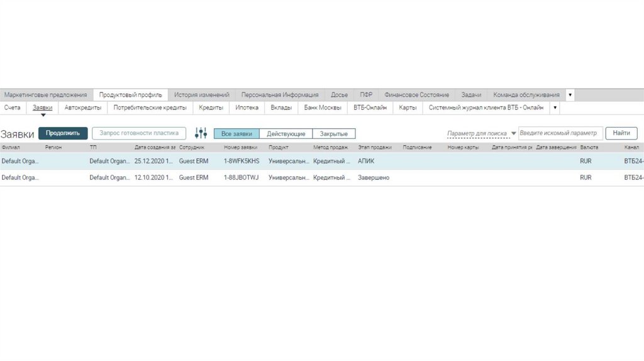Open the 'Параметр для поиска' dropdown
Viewport: 644px width, 361px height.
pos(481,133)
